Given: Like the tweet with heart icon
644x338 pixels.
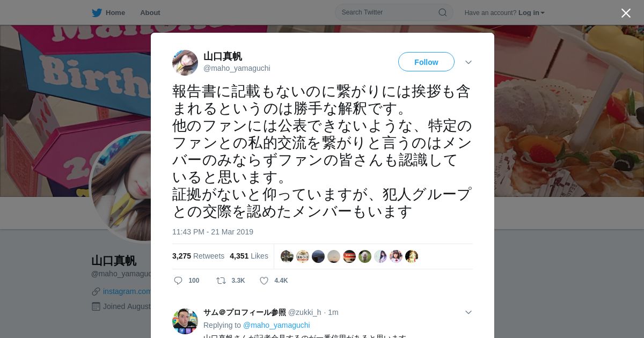Looking at the screenshot, I should coord(264,281).
